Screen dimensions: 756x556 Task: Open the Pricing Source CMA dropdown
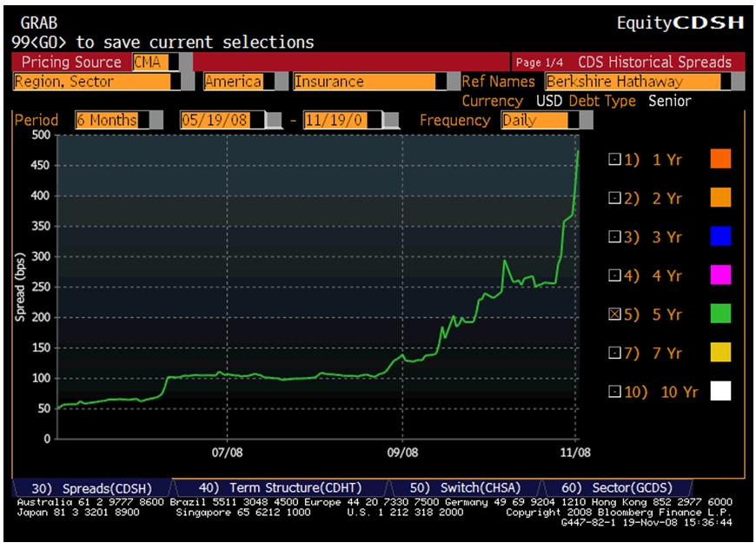point(186,63)
